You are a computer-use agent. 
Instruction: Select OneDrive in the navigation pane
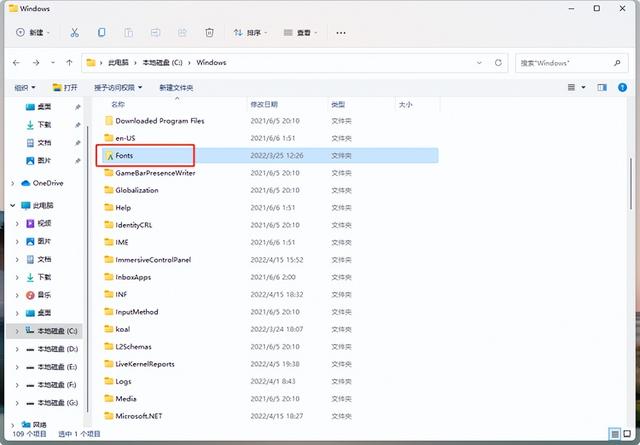(42, 183)
